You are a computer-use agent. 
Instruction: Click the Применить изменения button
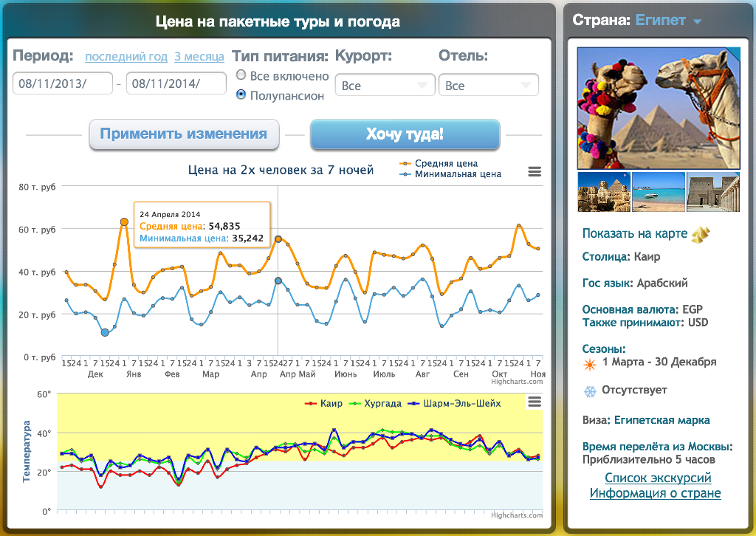pos(184,134)
